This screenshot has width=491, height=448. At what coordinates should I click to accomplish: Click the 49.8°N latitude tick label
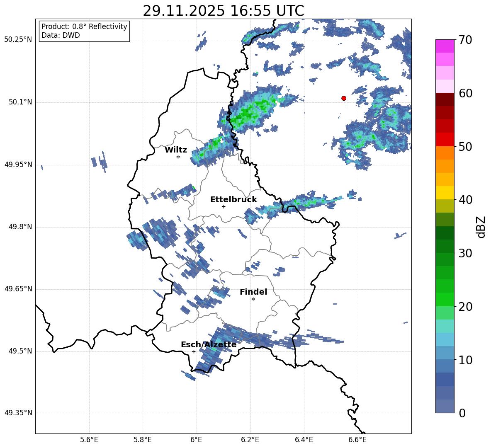[x=20, y=227]
